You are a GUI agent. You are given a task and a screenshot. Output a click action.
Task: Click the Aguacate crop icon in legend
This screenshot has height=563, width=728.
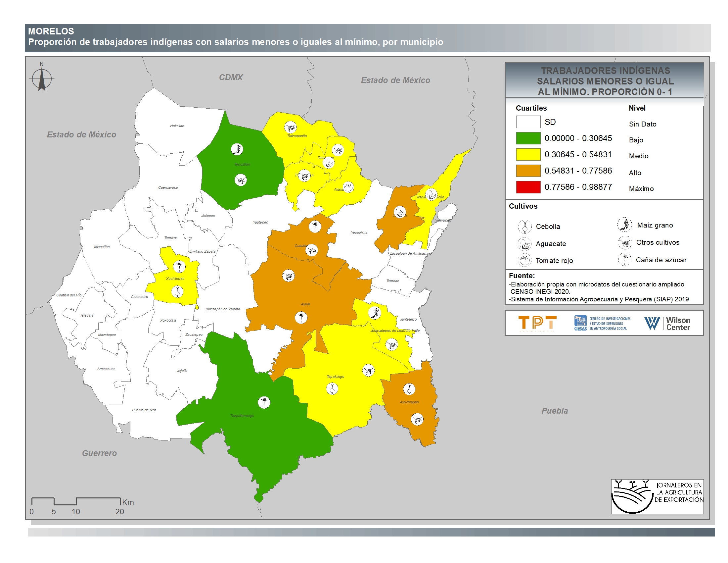click(x=525, y=244)
